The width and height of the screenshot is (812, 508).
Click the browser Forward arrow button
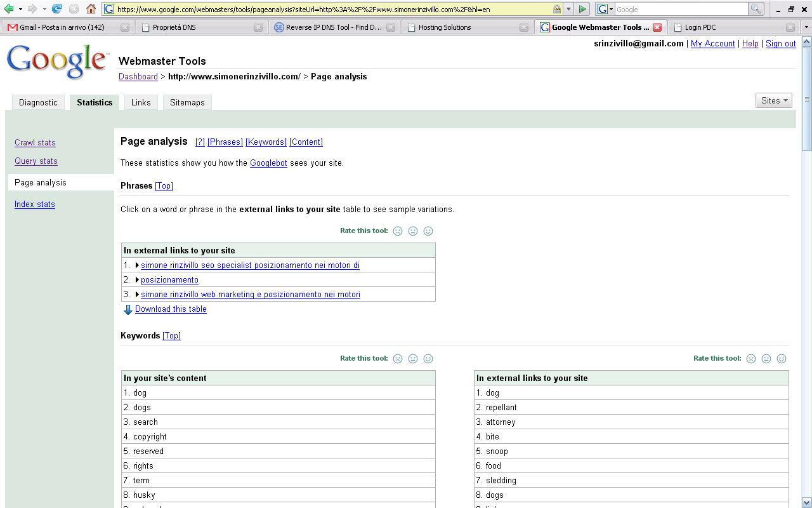click(32, 9)
